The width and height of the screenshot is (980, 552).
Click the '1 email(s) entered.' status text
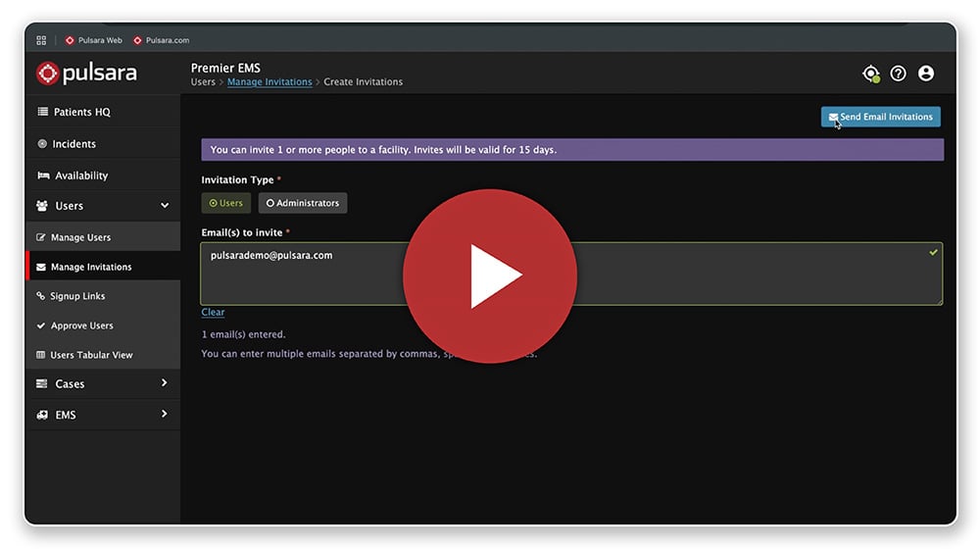click(243, 334)
